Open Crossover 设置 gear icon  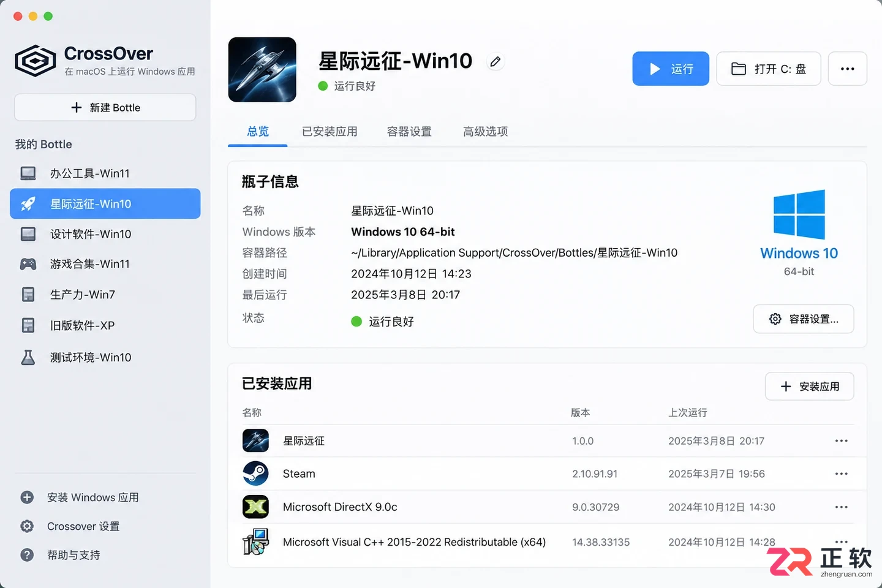tap(27, 526)
